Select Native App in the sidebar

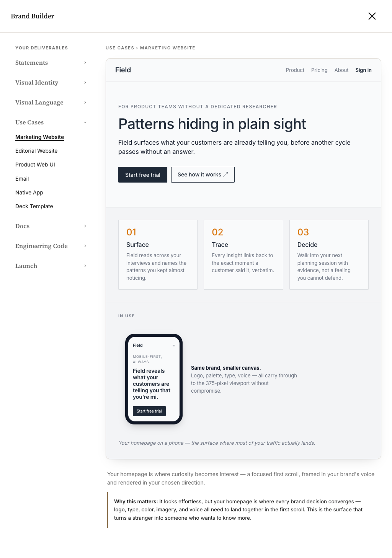pyautogui.click(x=29, y=193)
